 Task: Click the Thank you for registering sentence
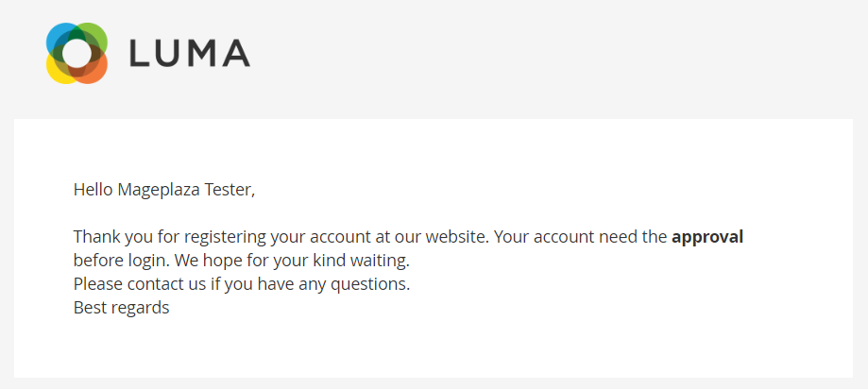[x=281, y=236]
